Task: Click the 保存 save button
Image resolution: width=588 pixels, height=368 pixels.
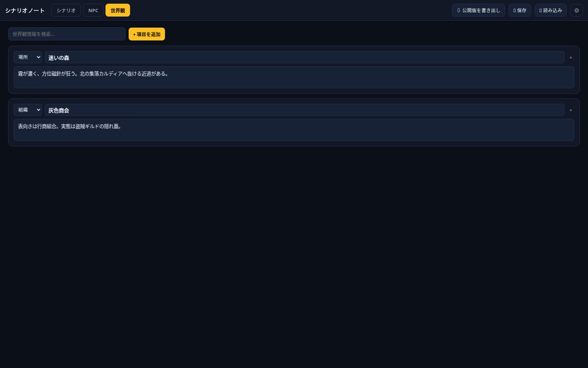Action: [519, 10]
